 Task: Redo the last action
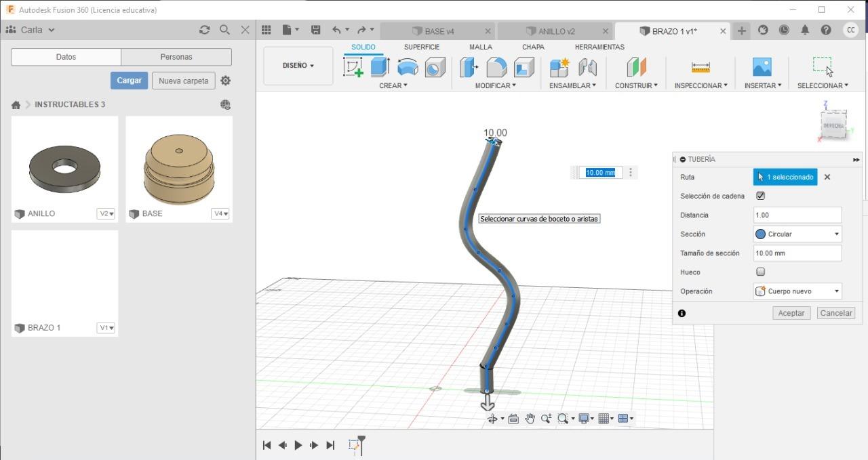361,30
